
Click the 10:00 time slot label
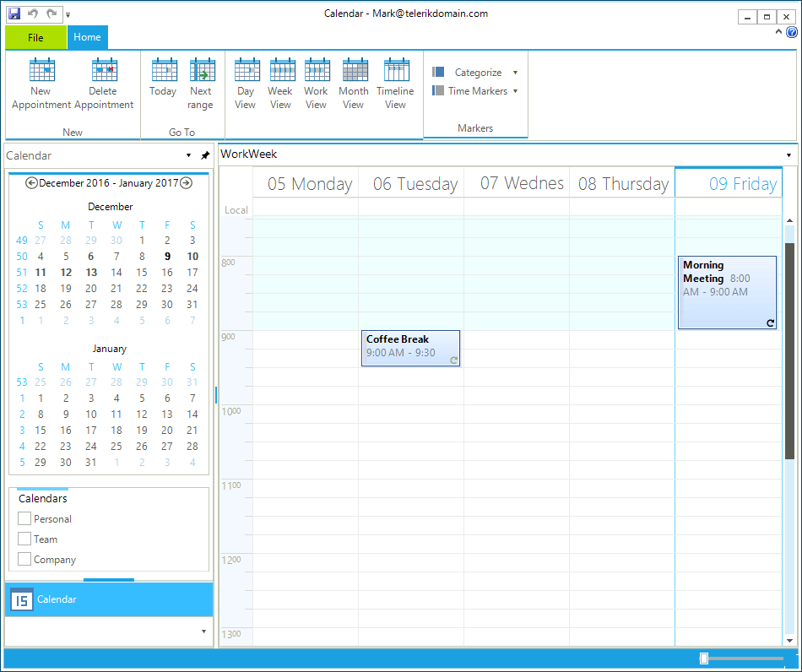[x=231, y=412]
